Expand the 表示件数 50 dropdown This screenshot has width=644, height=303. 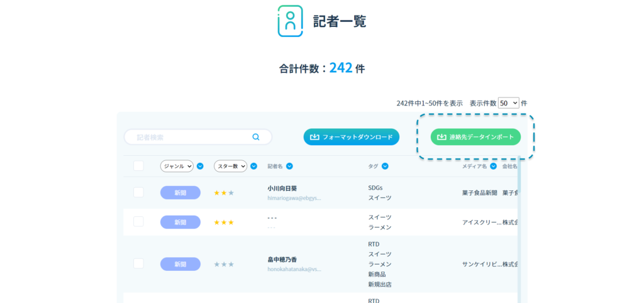(x=508, y=103)
